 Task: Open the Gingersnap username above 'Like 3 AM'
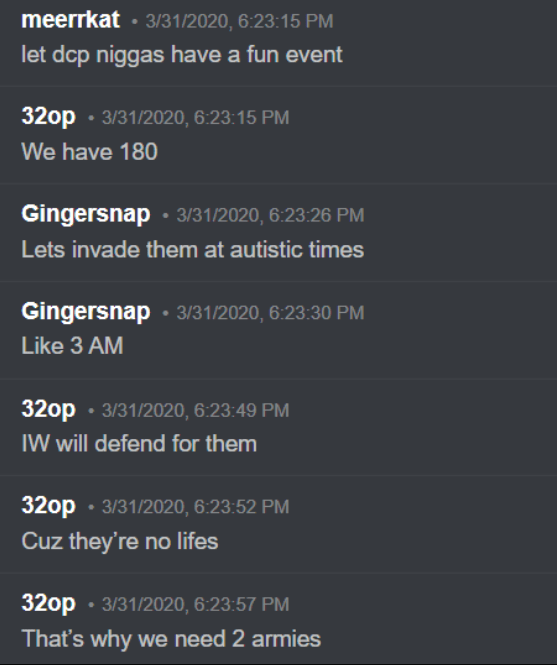pyautogui.click(x=86, y=312)
